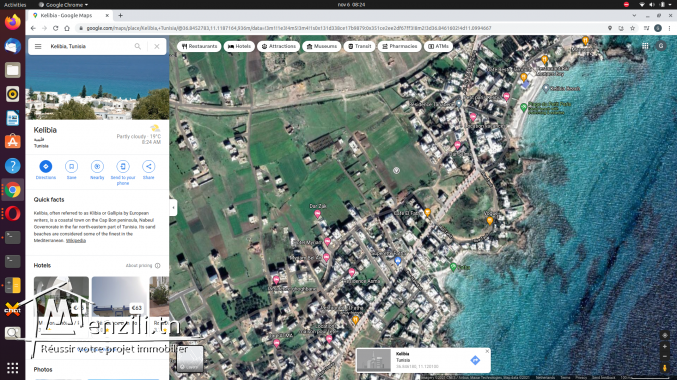The height and width of the screenshot is (380, 677).
Task: Close the Kelibia info card on map
Action: pyautogui.click(x=487, y=351)
